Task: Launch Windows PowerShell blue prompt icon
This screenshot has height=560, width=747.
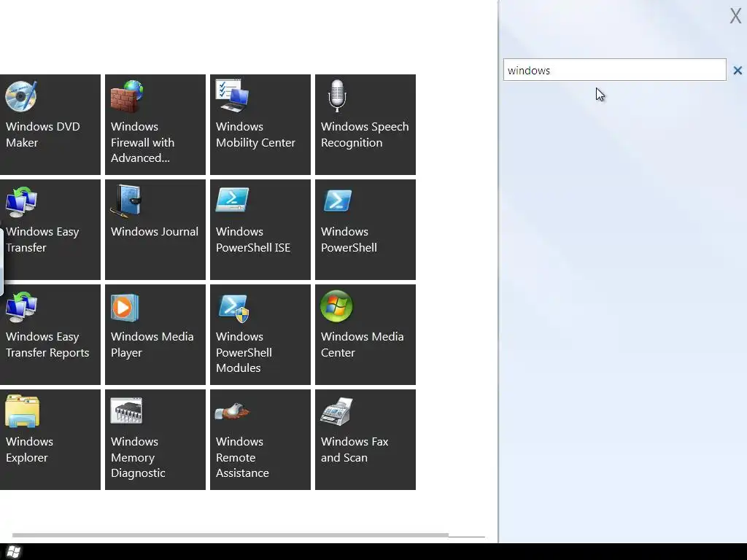Action: point(337,201)
